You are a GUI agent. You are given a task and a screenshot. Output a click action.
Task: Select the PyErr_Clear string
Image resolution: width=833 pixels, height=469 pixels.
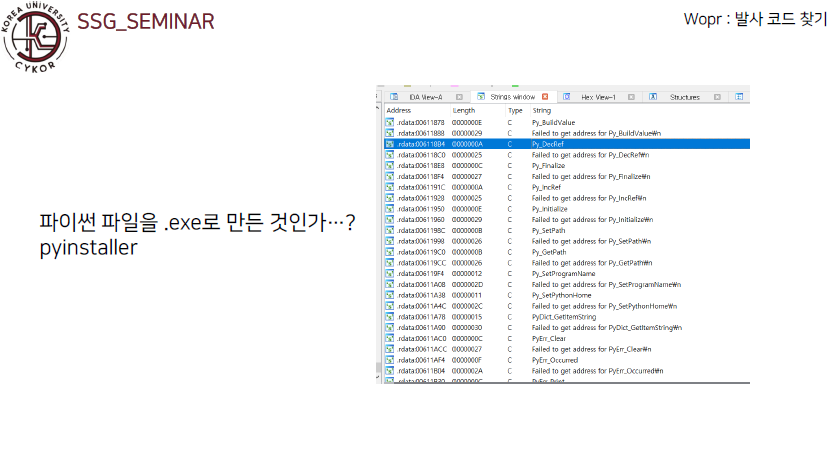549,338
